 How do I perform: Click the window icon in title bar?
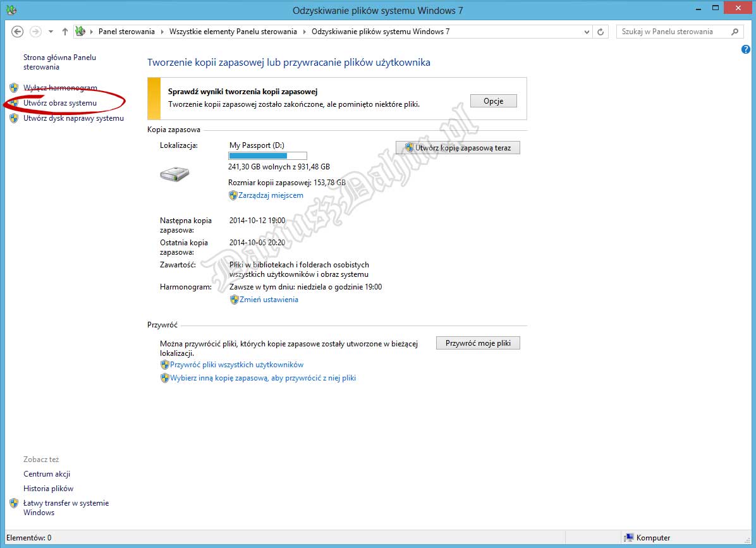[x=11, y=9]
